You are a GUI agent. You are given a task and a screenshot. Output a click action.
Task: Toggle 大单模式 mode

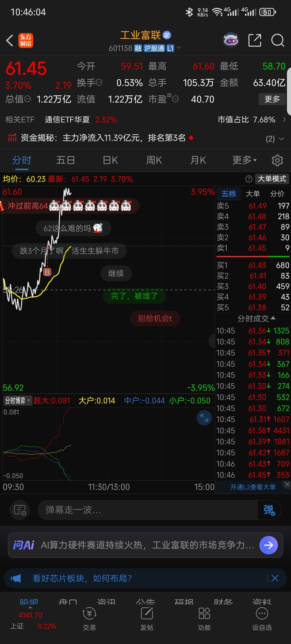click(272, 179)
